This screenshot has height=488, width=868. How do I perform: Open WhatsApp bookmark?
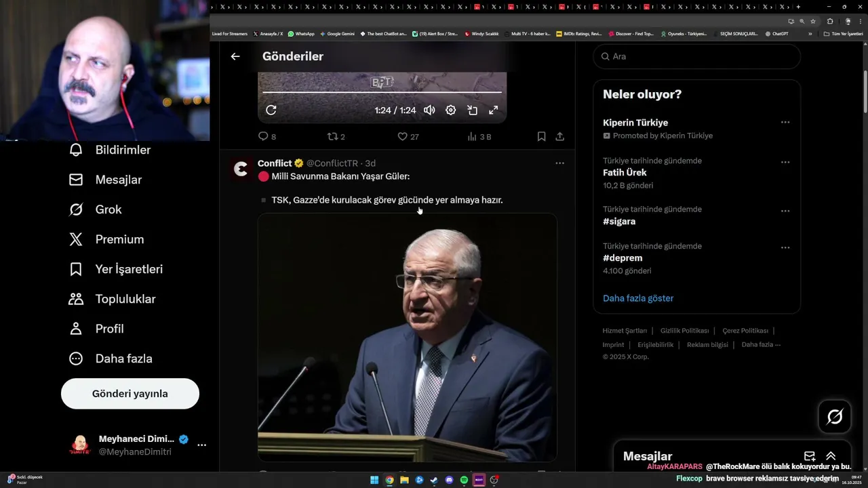pos(301,33)
